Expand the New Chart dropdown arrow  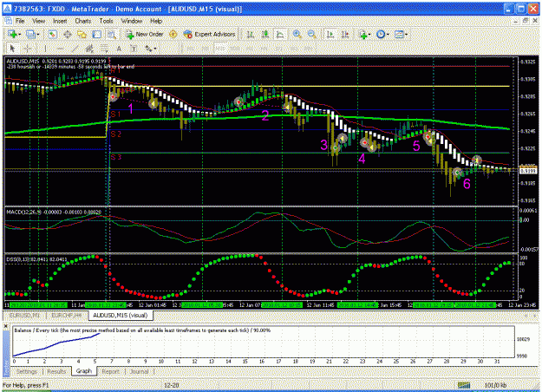pyautogui.click(x=20, y=34)
